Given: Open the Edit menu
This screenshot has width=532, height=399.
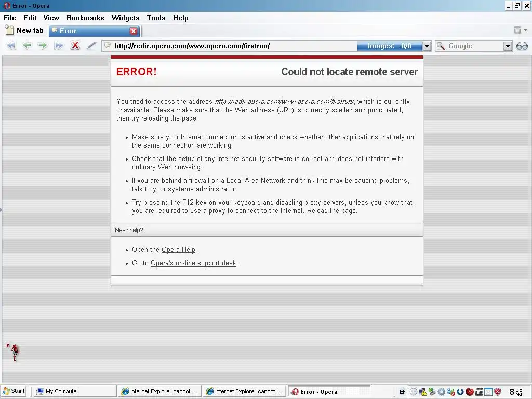Looking at the screenshot, I should tap(30, 18).
